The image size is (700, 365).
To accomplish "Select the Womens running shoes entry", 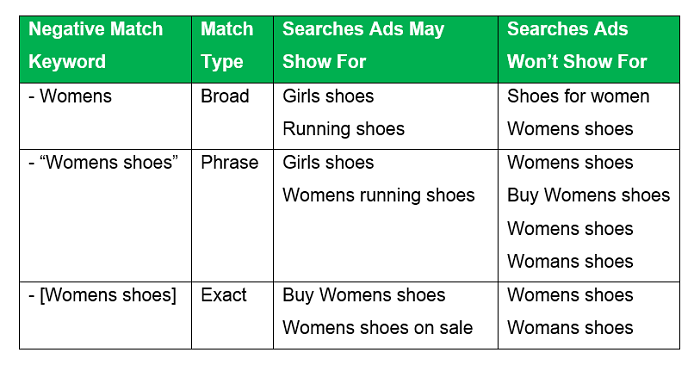I will pos(379,195).
